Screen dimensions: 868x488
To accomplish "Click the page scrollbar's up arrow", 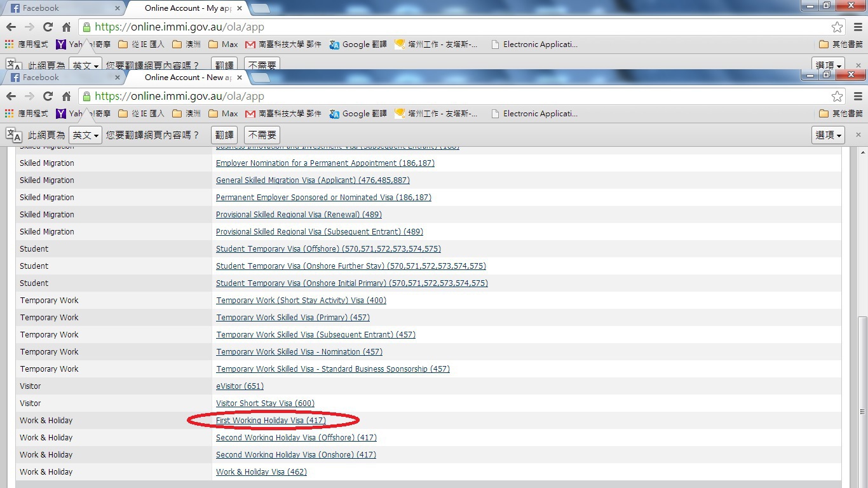I will click(x=862, y=153).
